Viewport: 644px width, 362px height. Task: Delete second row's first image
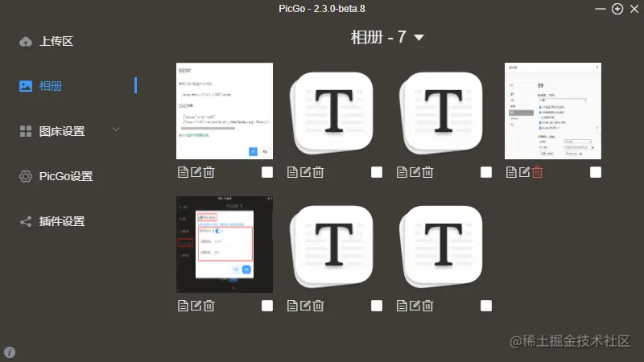coord(209,306)
